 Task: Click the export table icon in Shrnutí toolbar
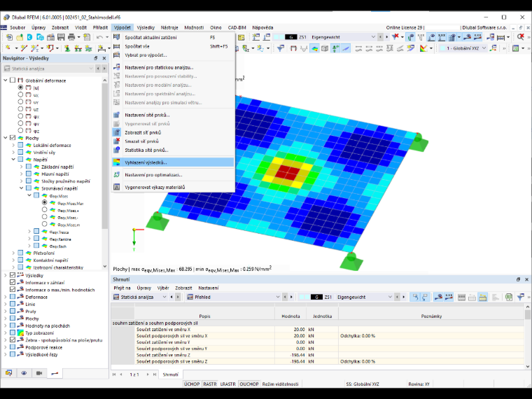click(x=509, y=297)
